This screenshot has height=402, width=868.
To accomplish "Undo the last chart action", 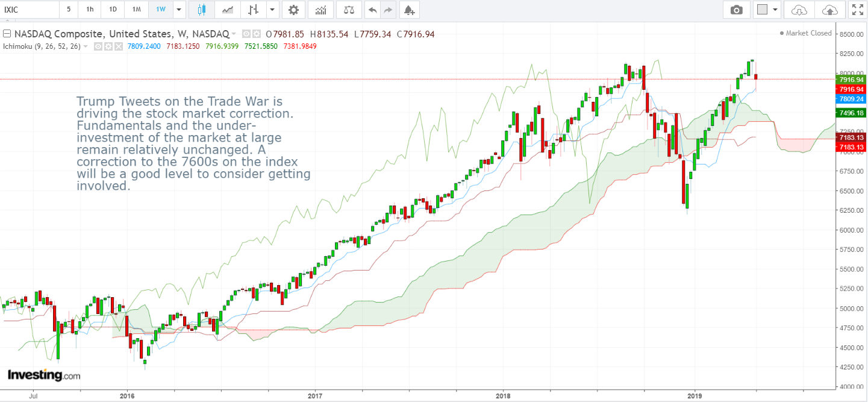I will [373, 10].
